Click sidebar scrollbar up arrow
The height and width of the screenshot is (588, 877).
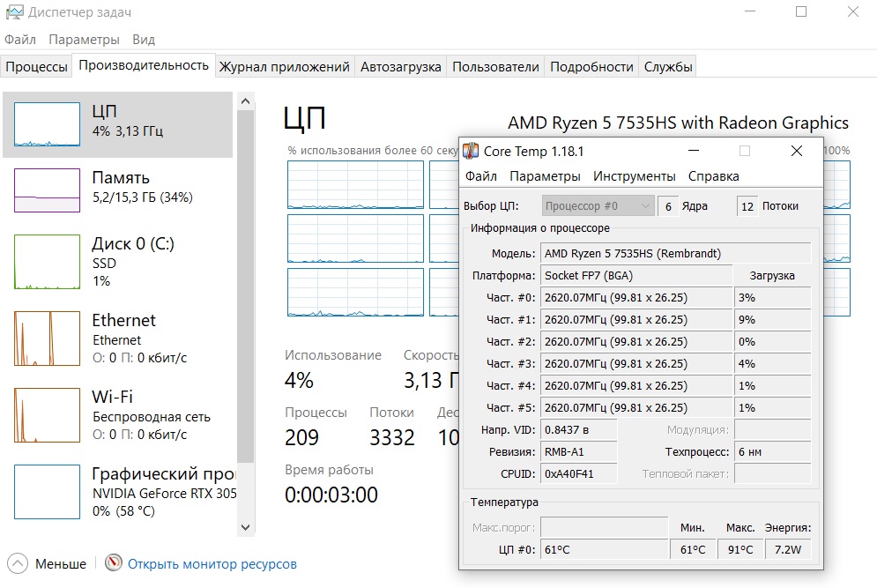coord(245,101)
